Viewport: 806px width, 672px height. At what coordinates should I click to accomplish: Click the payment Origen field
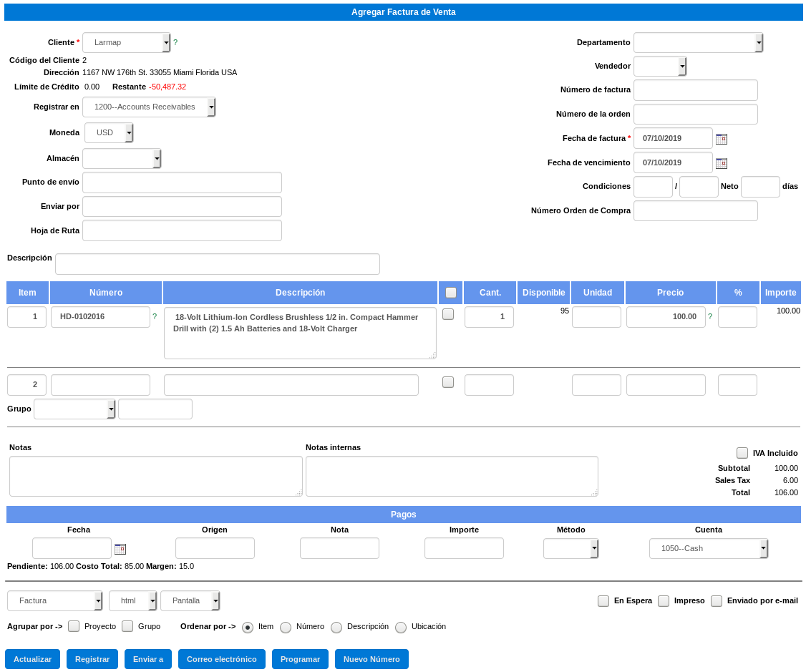coord(215,548)
